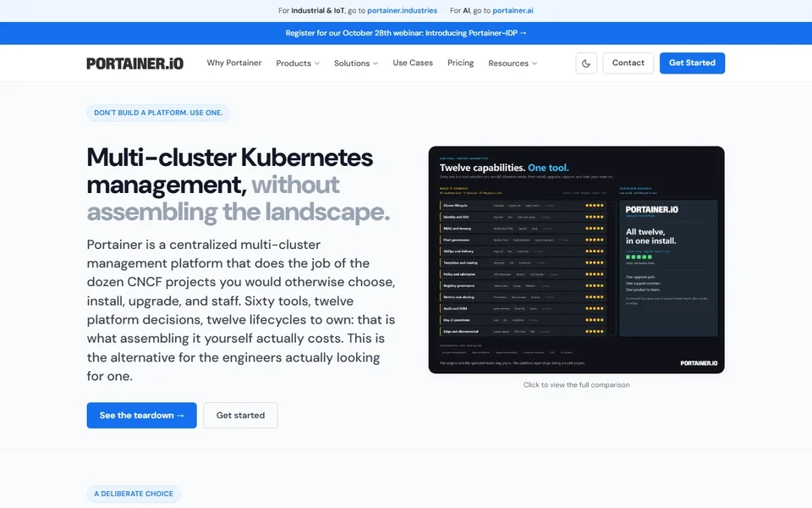812x508 pixels.
Task: Expand the Solutions dropdown menu
Action: [356, 63]
